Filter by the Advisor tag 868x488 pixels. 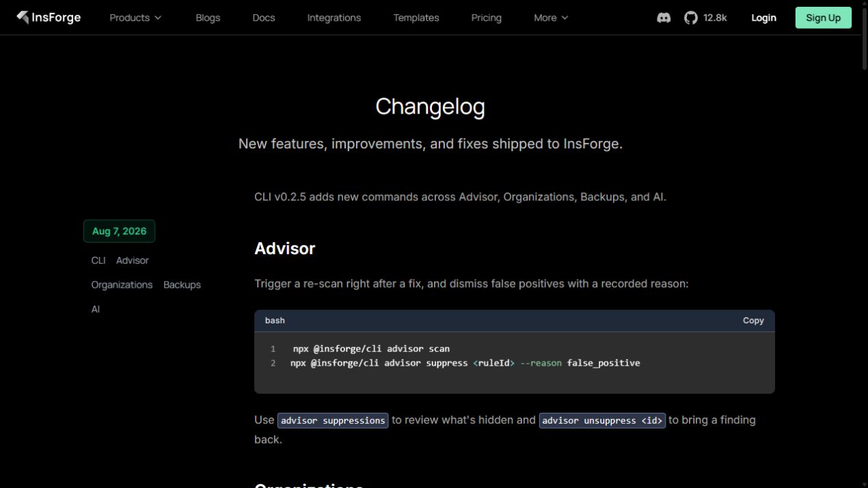(133, 260)
